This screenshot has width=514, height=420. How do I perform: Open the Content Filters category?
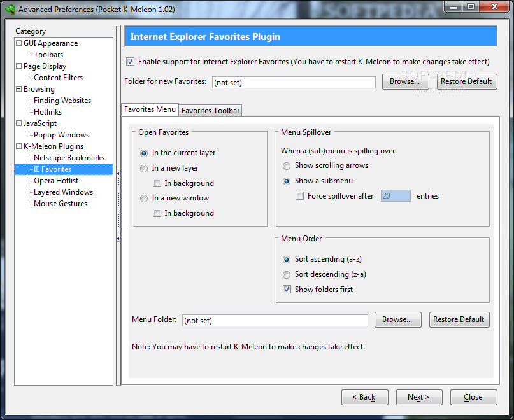click(x=58, y=78)
